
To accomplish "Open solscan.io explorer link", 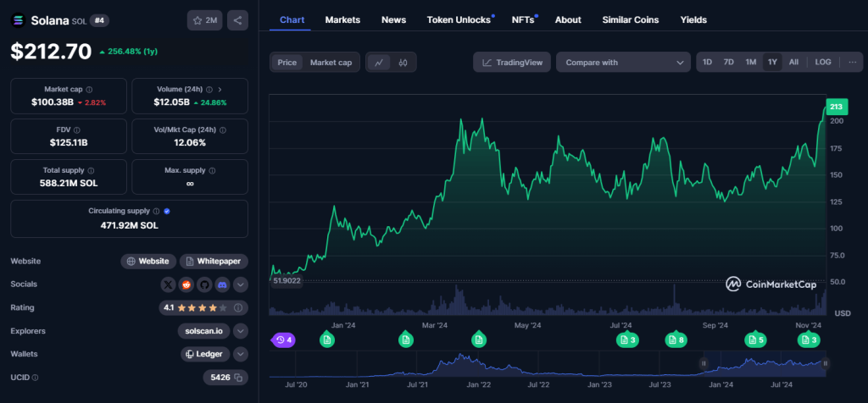I will pos(203,331).
